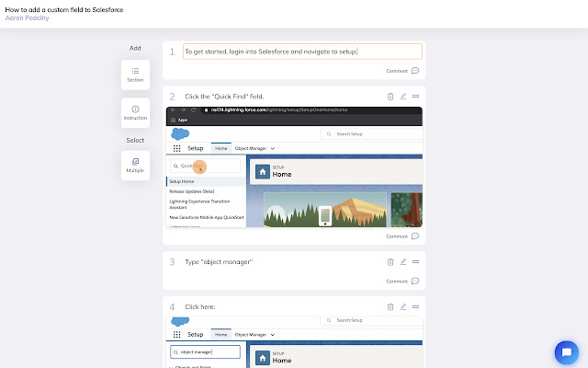Click browser back arrow in step 2 screenshot

coord(173,109)
